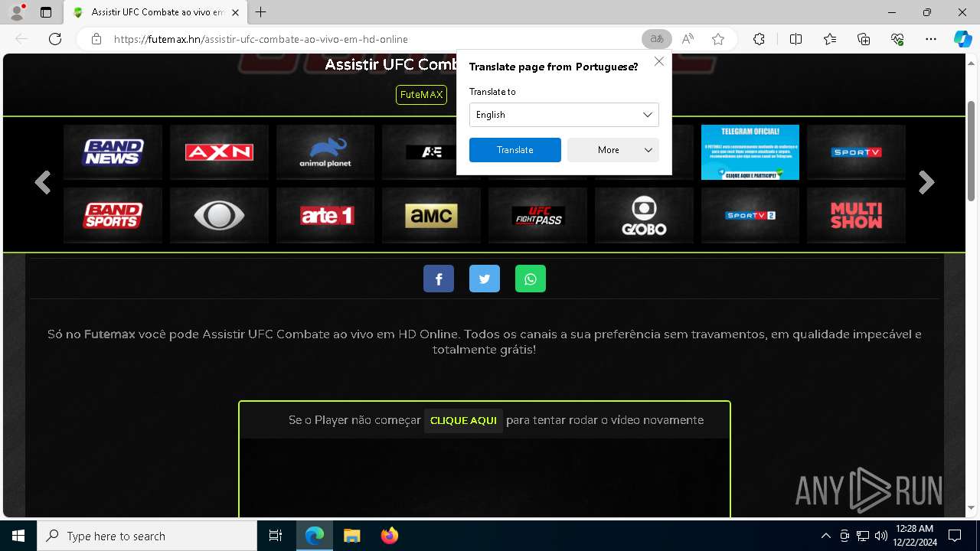980x551 pixels.
Task: Close the Assistir UFC Combate tab
Action: 236,12
